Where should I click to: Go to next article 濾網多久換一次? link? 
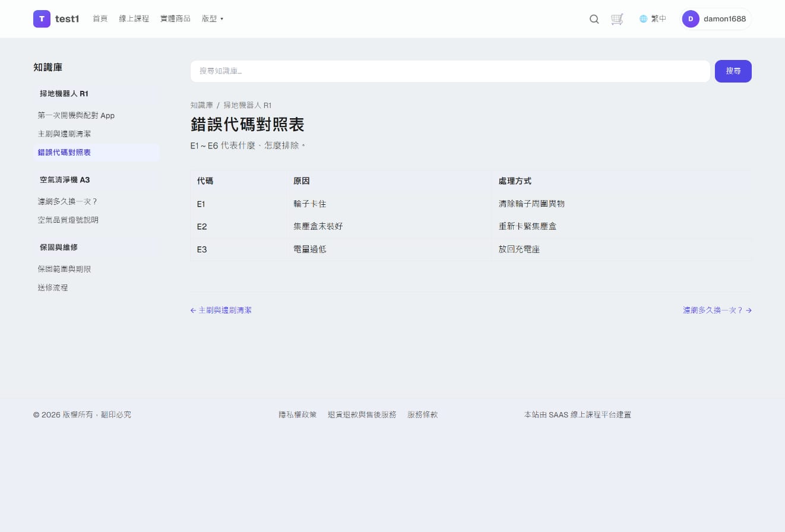point(717,311)
